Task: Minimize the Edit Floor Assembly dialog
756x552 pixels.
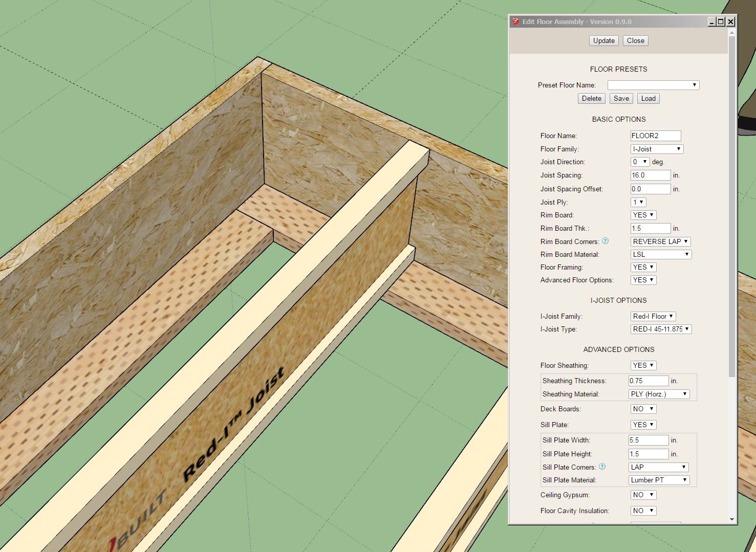Action: [711, 21]
